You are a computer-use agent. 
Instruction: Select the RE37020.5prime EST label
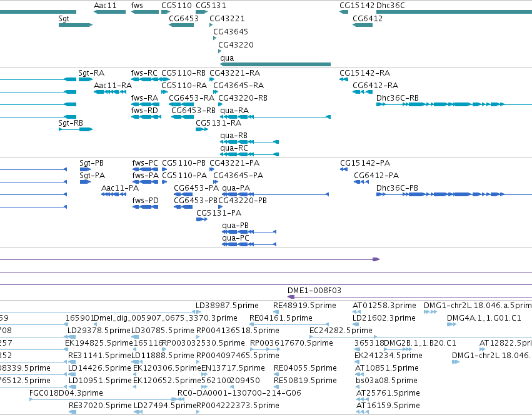pyautogui.click(x=100, y=406)
